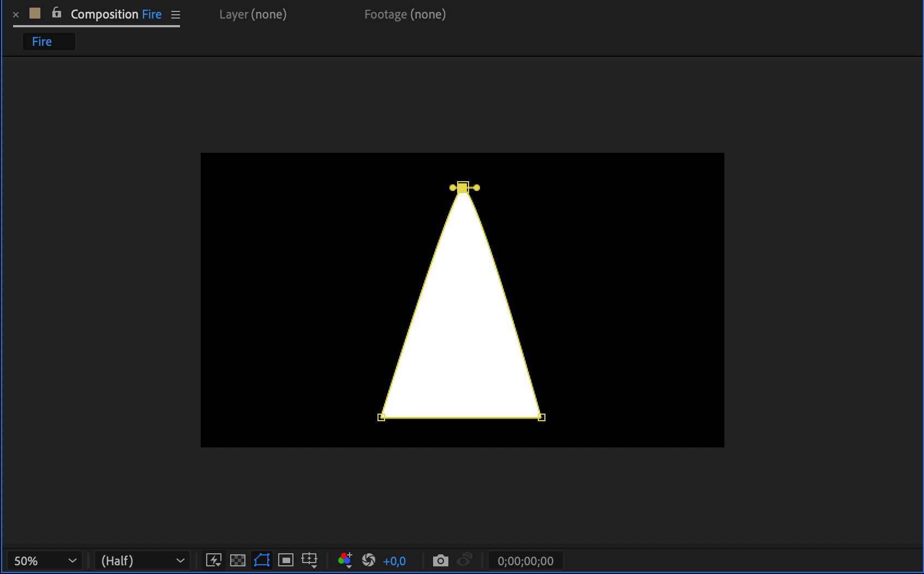Open Show Channel and Color Management icon
The width and height of the screenshot is (924, 574).
coord(345,560)
